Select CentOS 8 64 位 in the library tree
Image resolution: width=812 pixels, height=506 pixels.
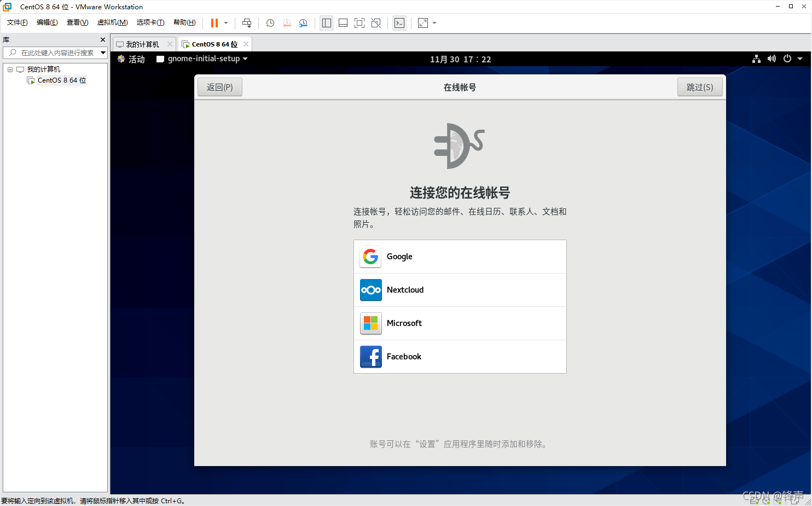coord(62,80)
